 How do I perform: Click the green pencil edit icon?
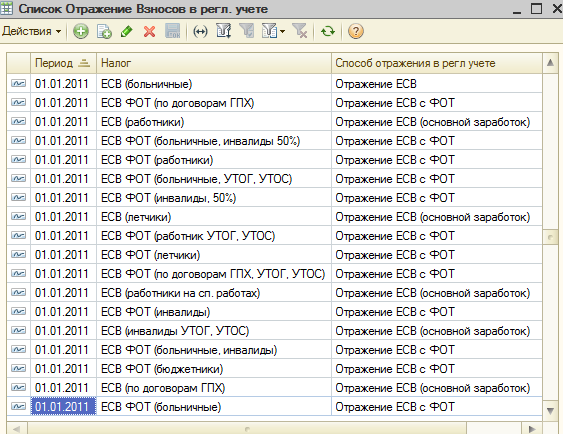(x=127, y=31)
